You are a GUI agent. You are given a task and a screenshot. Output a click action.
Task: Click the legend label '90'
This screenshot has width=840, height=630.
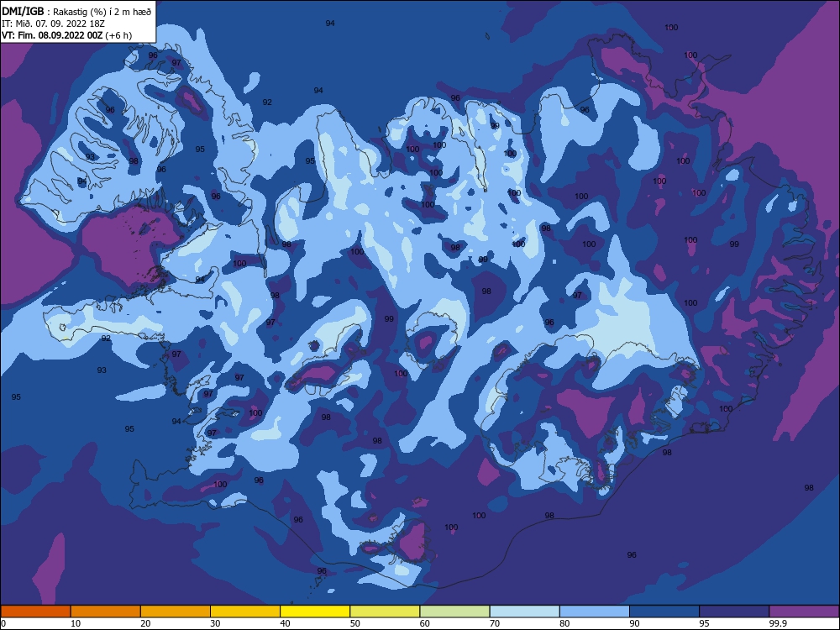pos(635,623)
